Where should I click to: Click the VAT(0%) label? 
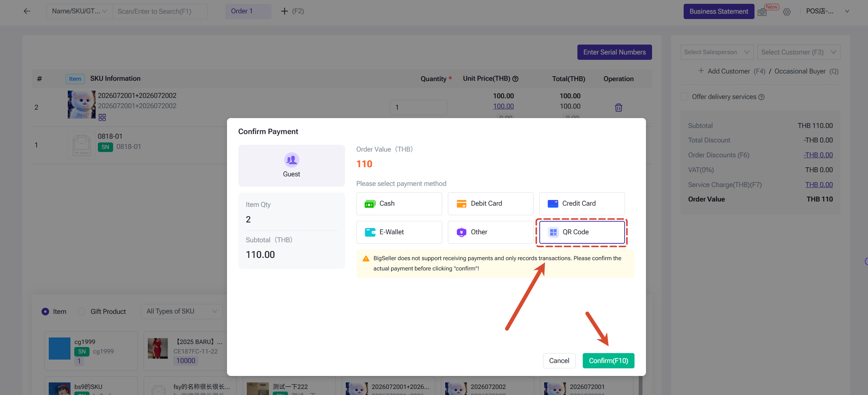click(x=701, y=170)
